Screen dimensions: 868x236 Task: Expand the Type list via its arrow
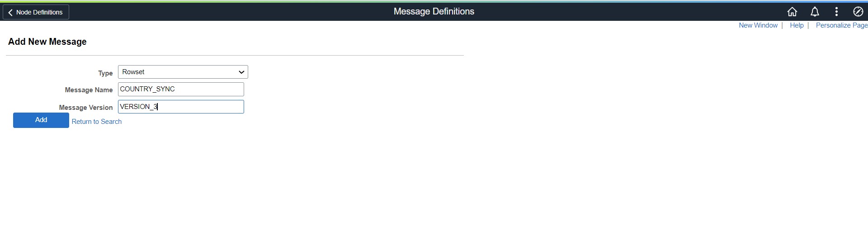coord(241,72)
